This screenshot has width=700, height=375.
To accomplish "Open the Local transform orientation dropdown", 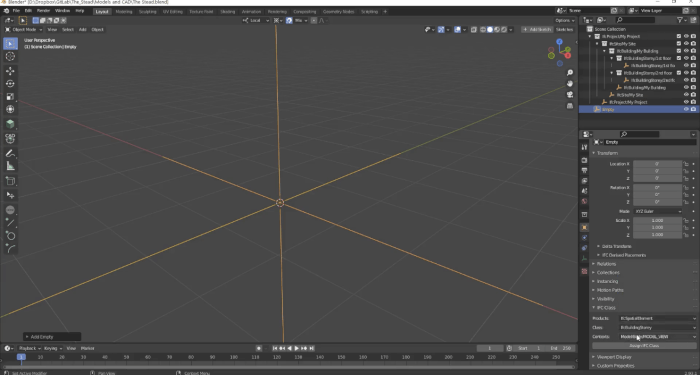I will tap(256, 20).
